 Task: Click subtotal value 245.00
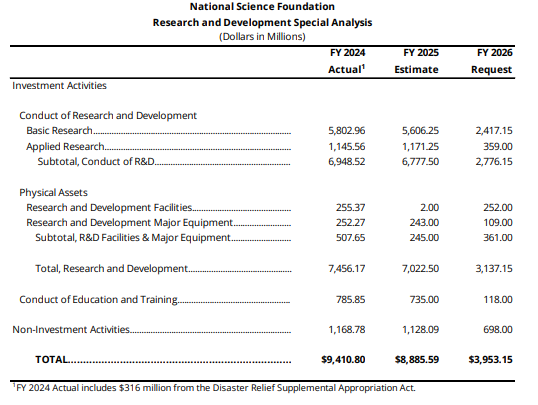[x=424, y=238]
